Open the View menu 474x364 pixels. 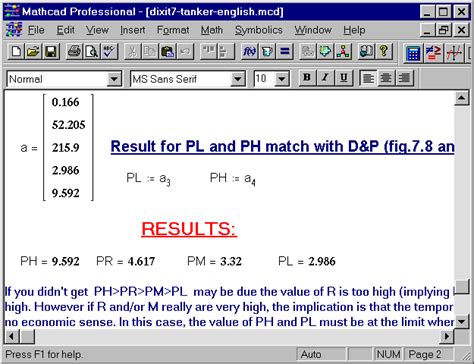[97, 30]
